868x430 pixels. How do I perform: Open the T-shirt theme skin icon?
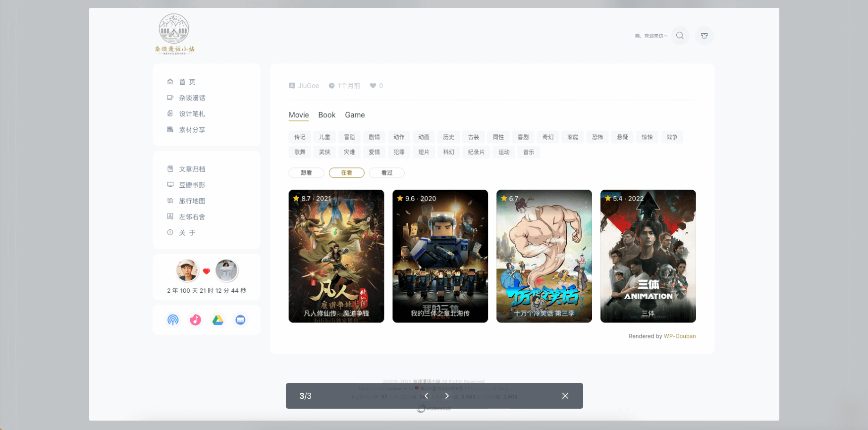click(x=704, y=36)
